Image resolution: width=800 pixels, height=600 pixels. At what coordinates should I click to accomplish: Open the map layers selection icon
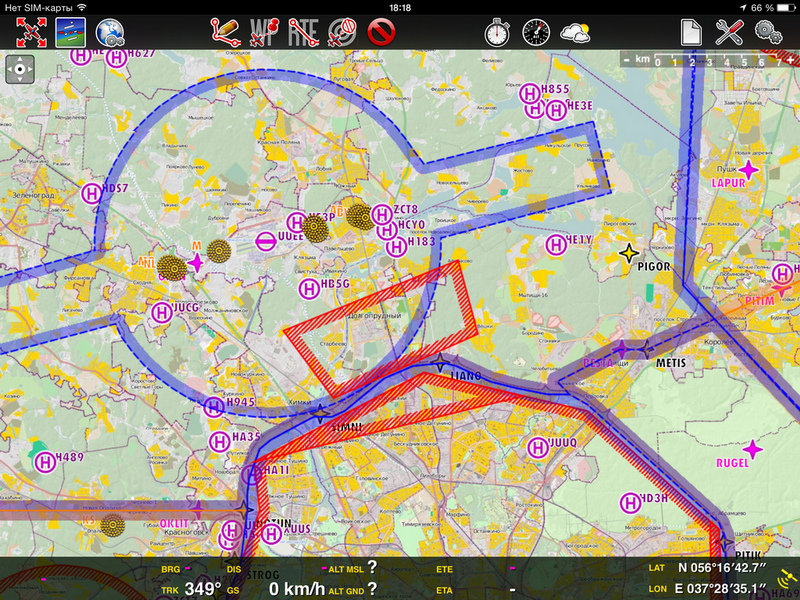(x=69, y=33)
